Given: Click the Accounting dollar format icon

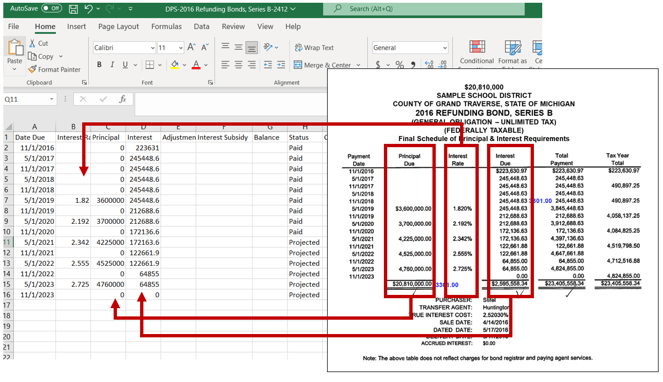Looking at the screenshot, I should click(378, 64).
